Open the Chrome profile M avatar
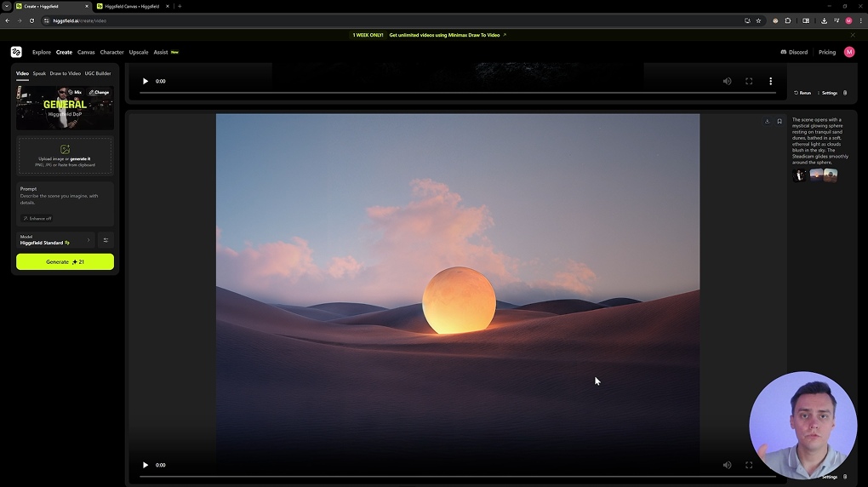This screenshot has height=487, width=868. click(848, 20)
